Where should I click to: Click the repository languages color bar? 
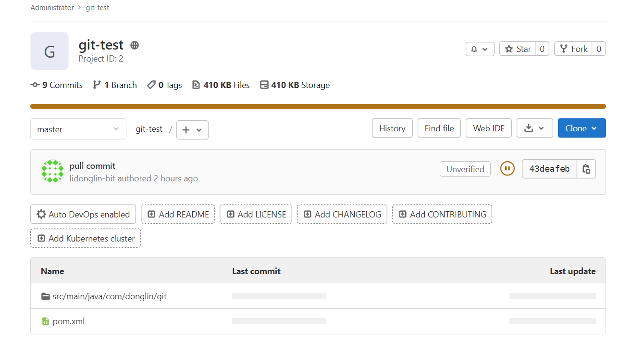(318, 106)
